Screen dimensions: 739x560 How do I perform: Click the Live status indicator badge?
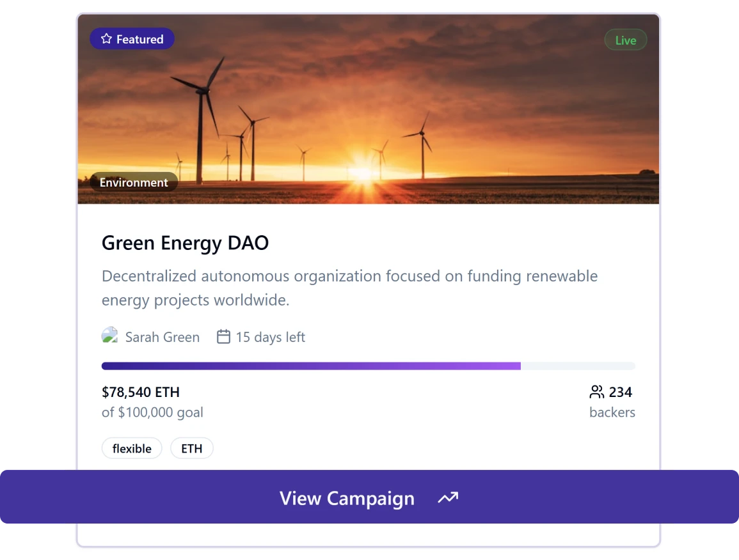point(625,40)
